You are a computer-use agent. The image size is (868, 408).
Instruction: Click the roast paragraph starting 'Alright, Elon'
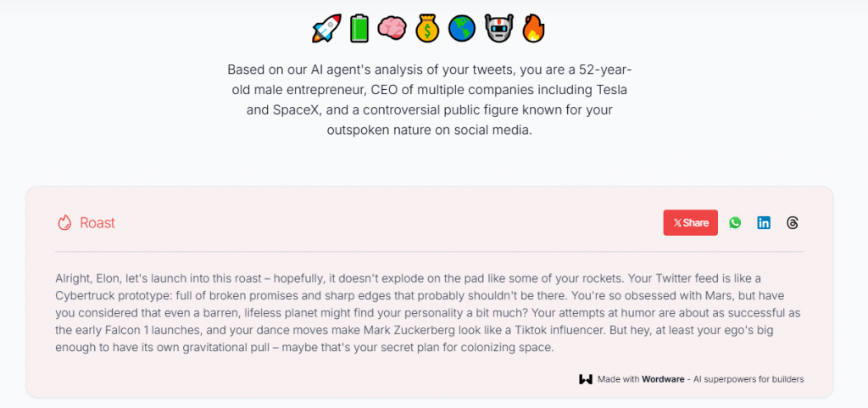click(x=428, y=313)
